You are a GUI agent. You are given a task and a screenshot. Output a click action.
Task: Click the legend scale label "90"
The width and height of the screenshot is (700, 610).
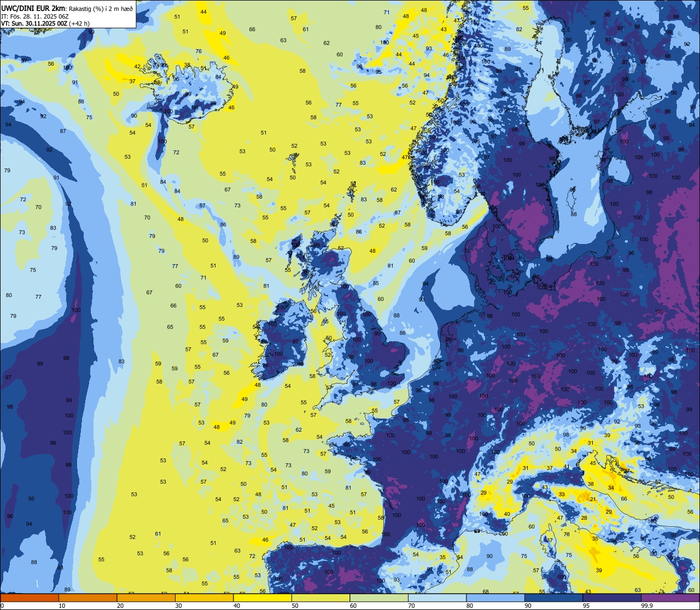(528, 606)
